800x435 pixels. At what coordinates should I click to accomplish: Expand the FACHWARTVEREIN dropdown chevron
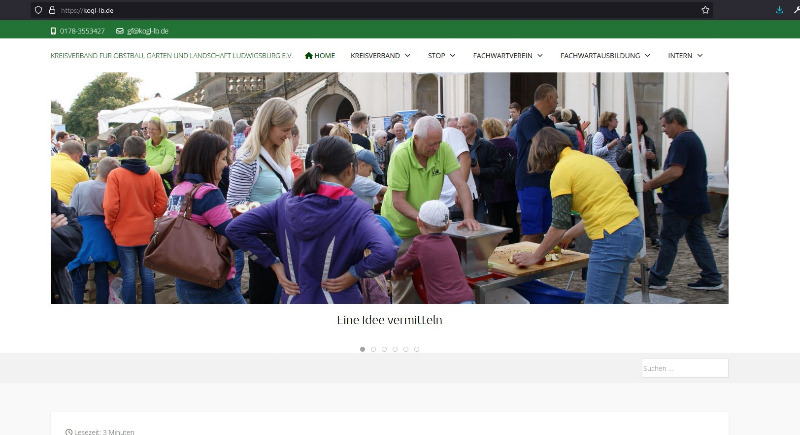point(540,56)
